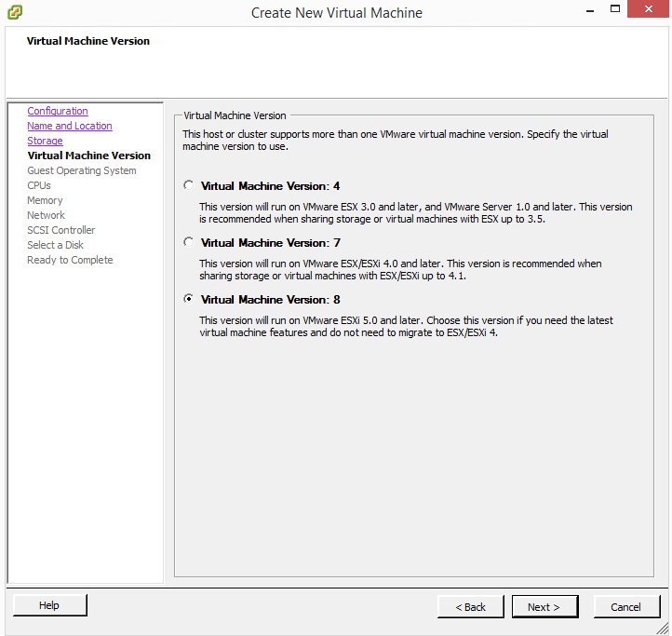Image resolution: width=672 pixels, height=636 pixels.
Task: Click the Guest Operating System step label
Action: pos(82,170)
